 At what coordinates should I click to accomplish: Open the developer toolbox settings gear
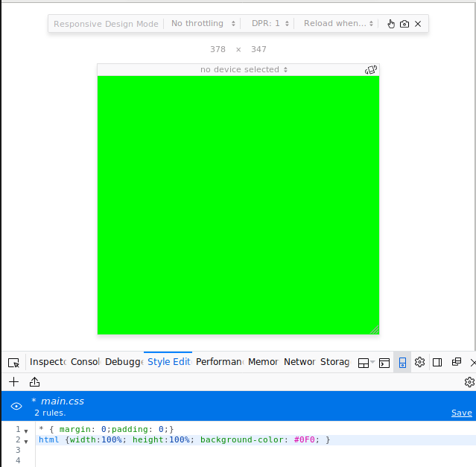(x=419, y=363)
